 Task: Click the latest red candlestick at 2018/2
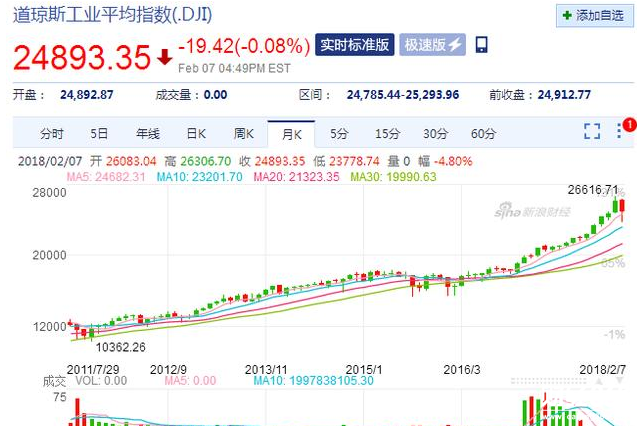point(622,210)
